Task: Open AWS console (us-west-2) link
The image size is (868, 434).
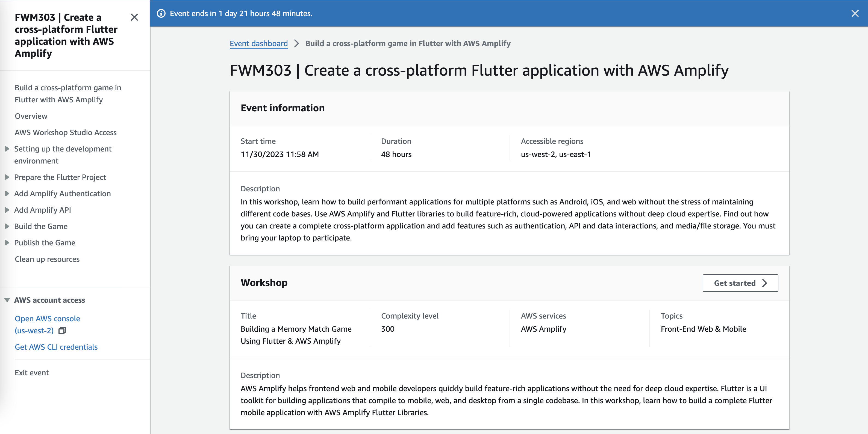Action: (x=47, y=319)
